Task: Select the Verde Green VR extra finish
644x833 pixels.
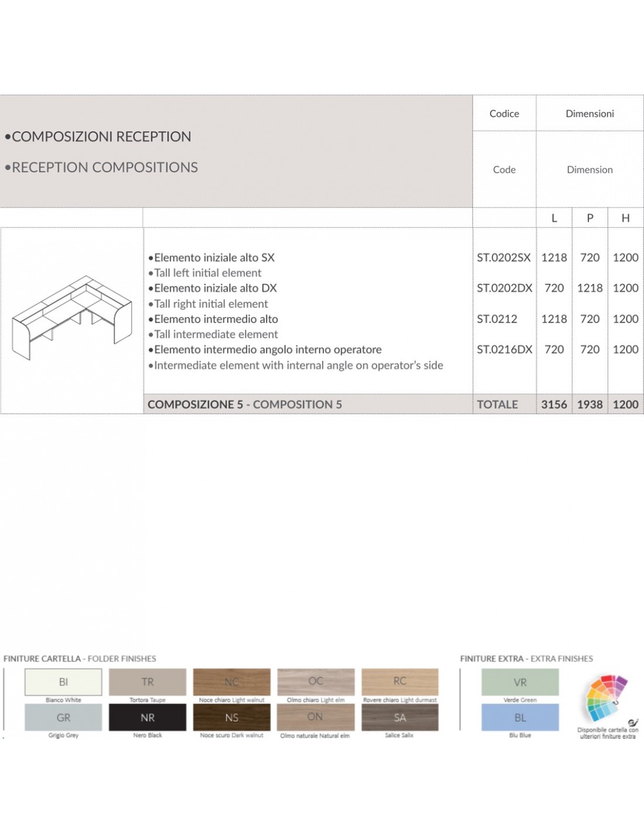Action: click(520, 682)
